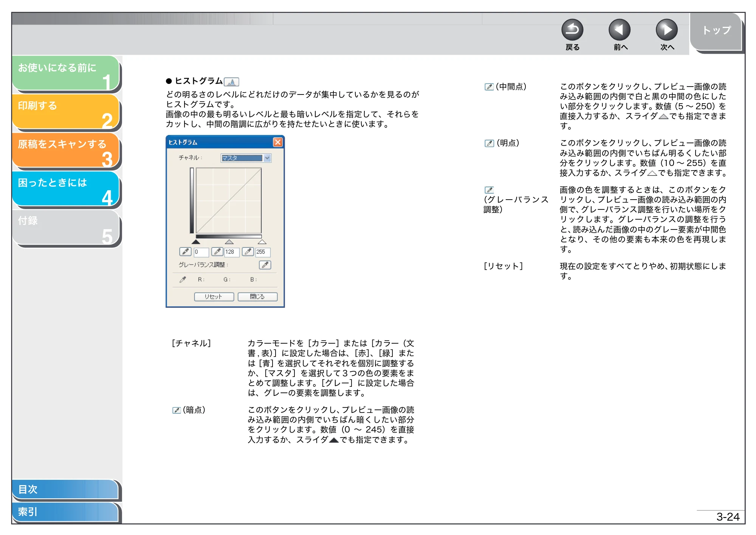Viewport: 756px width, 535px height.
Task: Click the 閉じる button in dialog
Action: (x=257, y=297)
